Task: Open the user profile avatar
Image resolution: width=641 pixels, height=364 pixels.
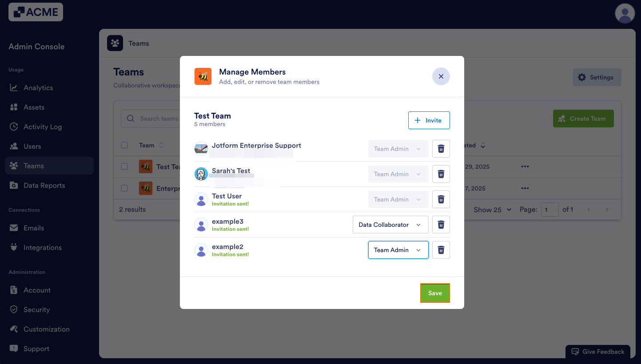Action: 625,13
